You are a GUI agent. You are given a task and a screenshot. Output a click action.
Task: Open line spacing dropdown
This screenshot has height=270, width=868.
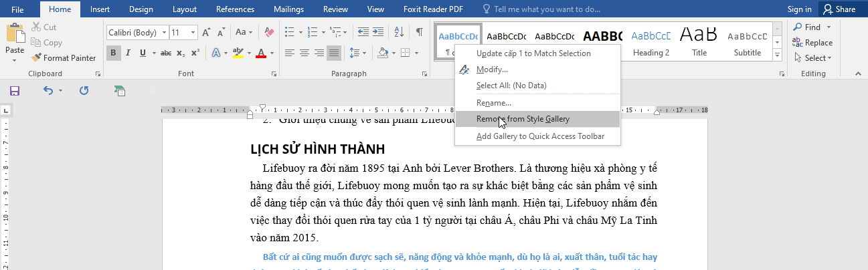(363, 53)
